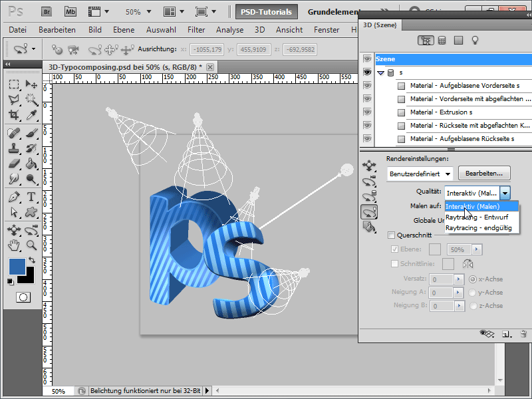Hide Material - Vorderseite mit abgeflachten
This screenshot has height=399, width=532.
click(x=367, y=98)
